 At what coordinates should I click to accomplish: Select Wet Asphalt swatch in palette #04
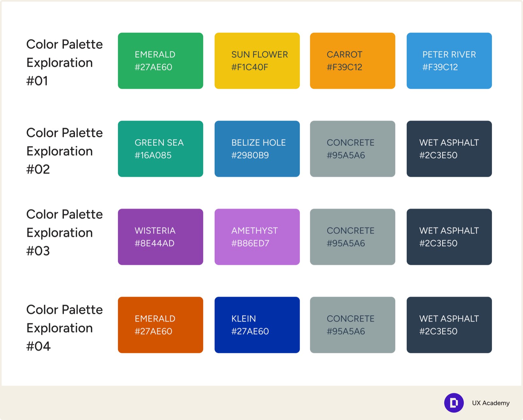(x=449, y=325)
